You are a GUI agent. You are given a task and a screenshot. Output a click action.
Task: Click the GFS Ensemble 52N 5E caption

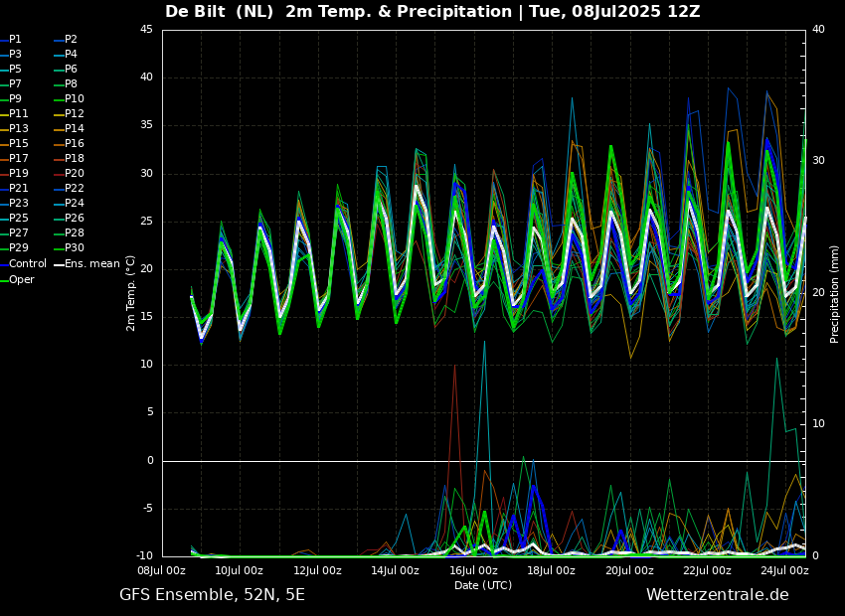click(212, 595)
